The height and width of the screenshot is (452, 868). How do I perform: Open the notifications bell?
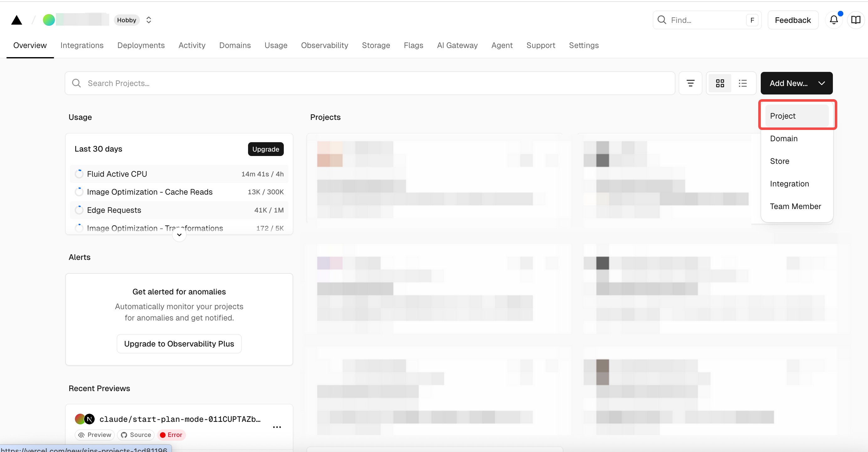[x=834, y=20]
